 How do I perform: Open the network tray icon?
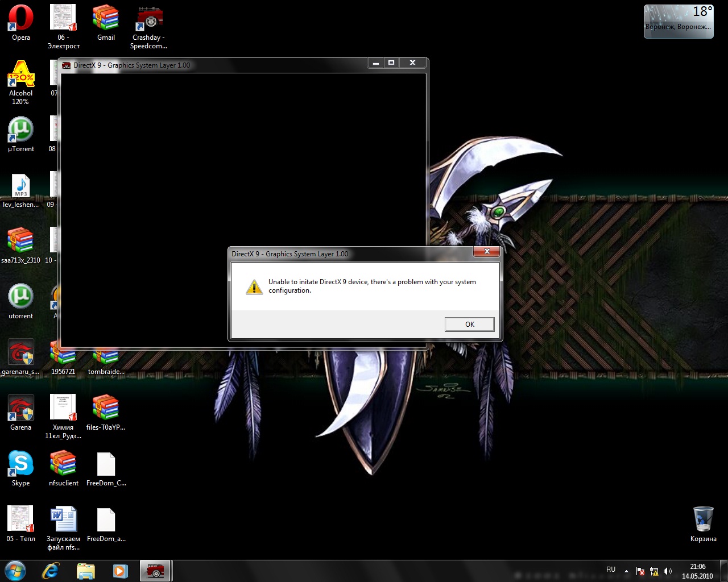click(655, 571)
